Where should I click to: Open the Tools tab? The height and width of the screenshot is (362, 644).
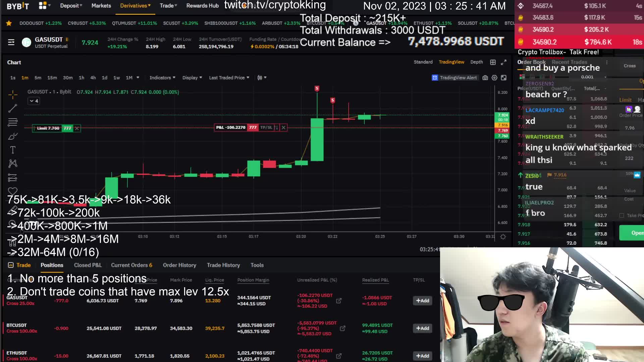tap(257, 265)
